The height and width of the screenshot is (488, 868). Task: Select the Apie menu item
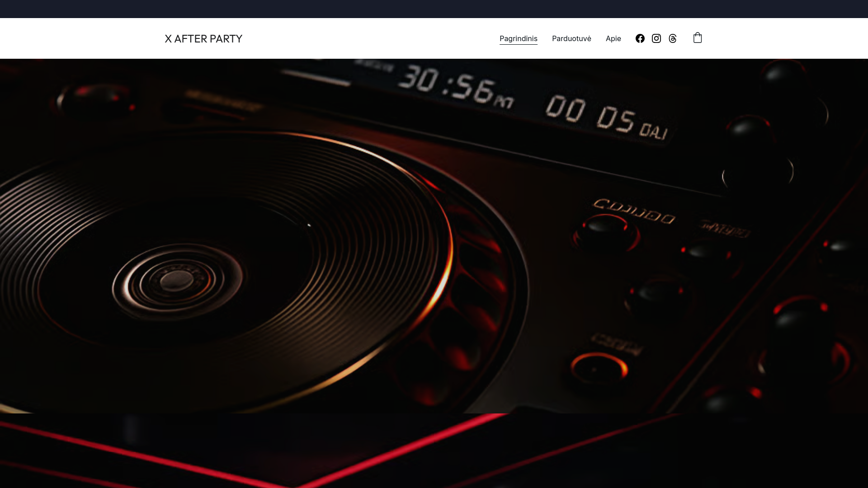[613, 38]
